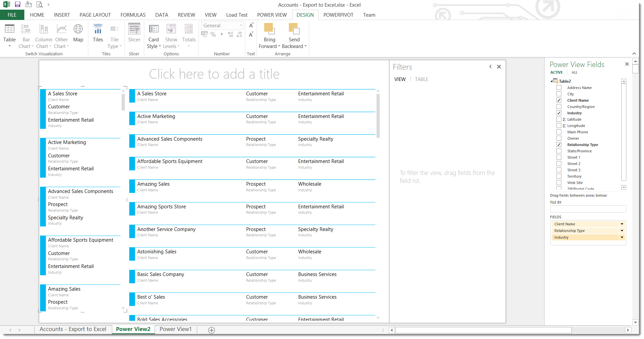This screenshot has height=339, width=644.
Task: Click the title placeholder text
Action: tap(214, 74)
